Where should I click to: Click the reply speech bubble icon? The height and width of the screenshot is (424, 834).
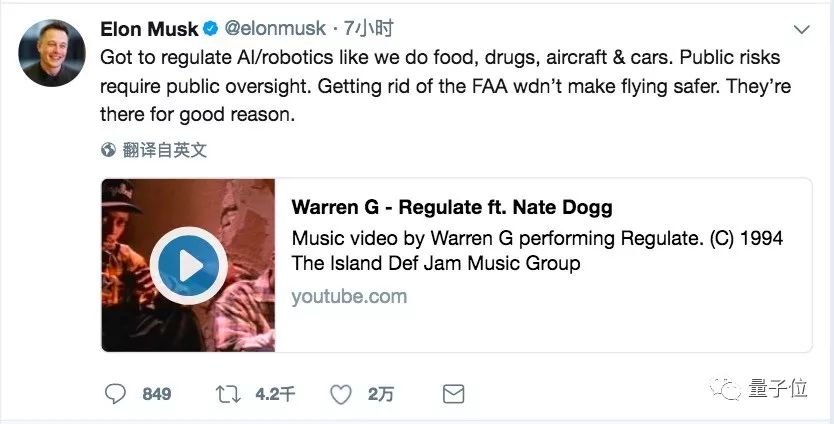point(114,394)
